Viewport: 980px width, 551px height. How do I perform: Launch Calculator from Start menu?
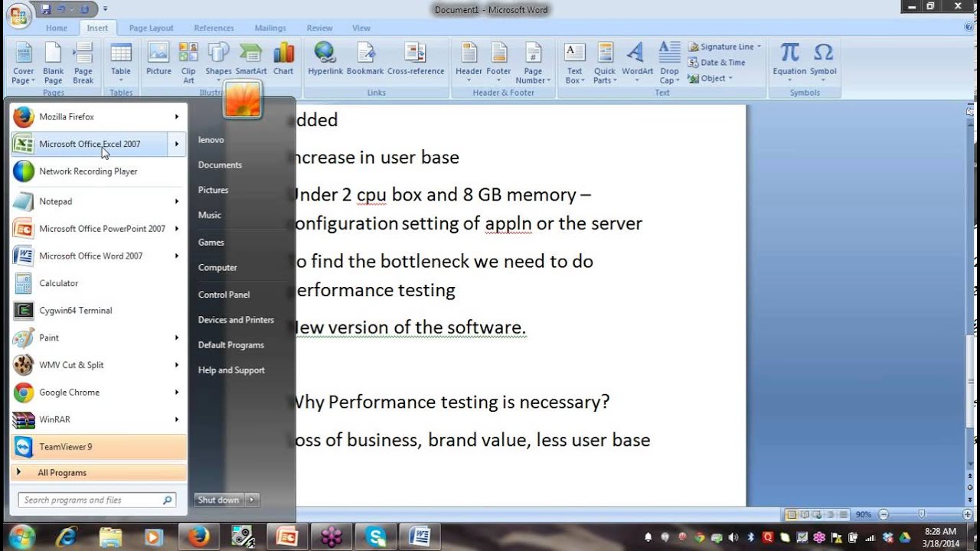point(98,283)
